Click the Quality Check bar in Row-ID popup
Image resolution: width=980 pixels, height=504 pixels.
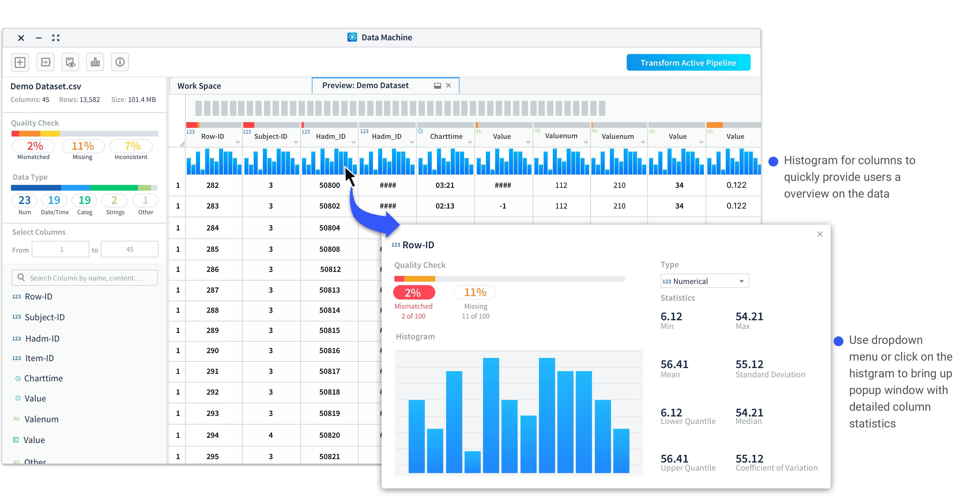[x=509, y=278]
